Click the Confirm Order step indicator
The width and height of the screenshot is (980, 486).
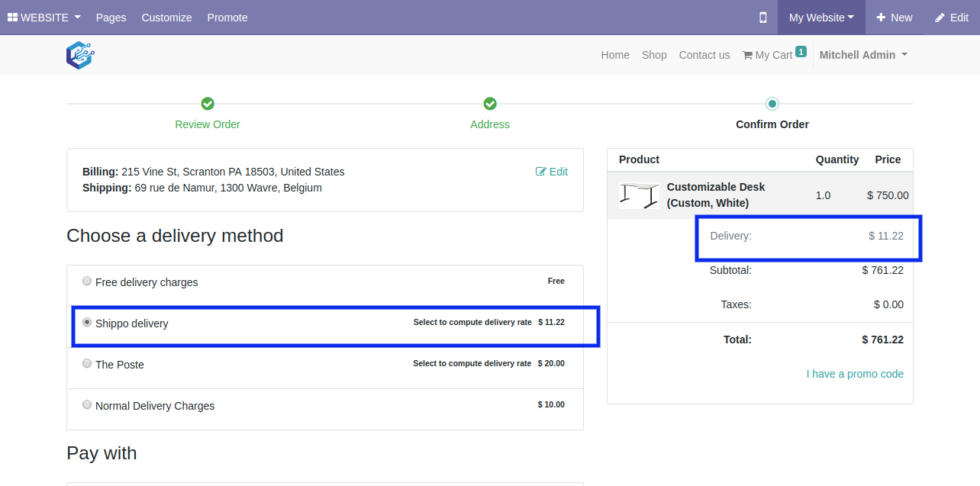(x=772, y=104)
